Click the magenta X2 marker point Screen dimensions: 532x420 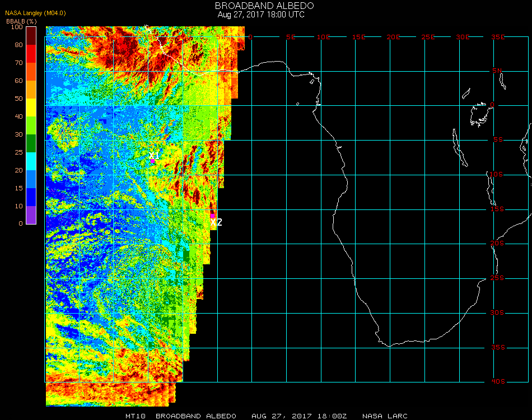pyautogui.click(x=212, y=216)
